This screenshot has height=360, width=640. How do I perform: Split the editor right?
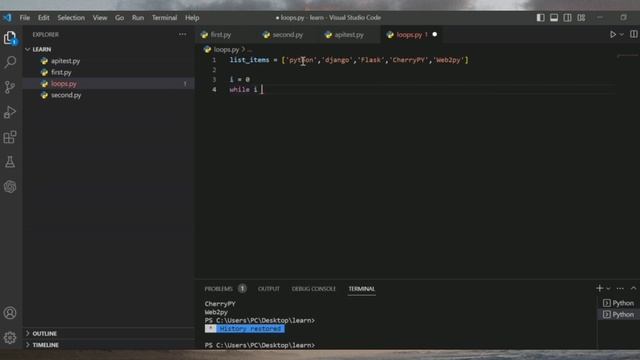coord(633,35)
